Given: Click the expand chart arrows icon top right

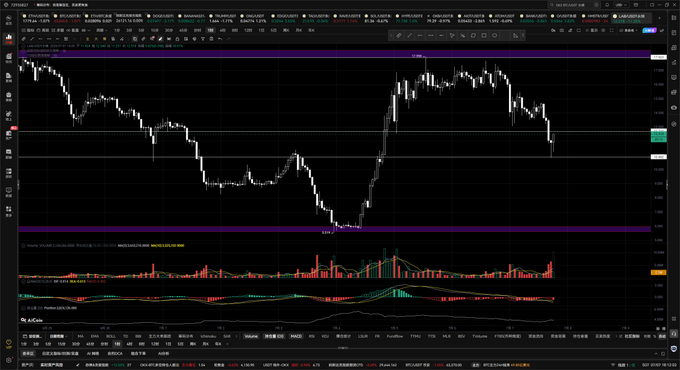Looking at the screenshot, I should tap(662, 30).
